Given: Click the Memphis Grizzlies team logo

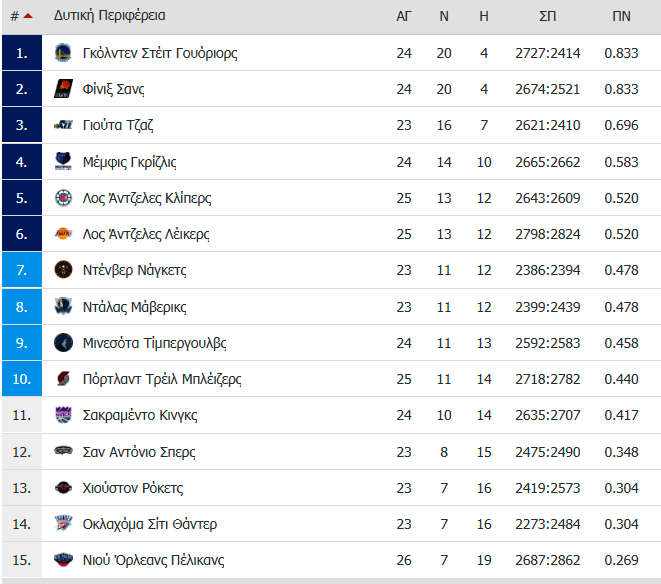Looking at the screenshot, I should click(63, 162).
